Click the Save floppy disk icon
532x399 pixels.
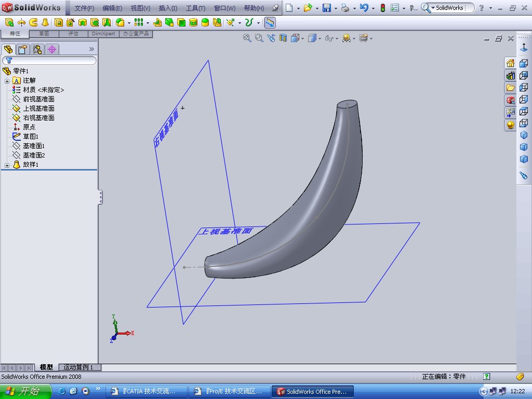pyautogui.click(x=326, y=8)
